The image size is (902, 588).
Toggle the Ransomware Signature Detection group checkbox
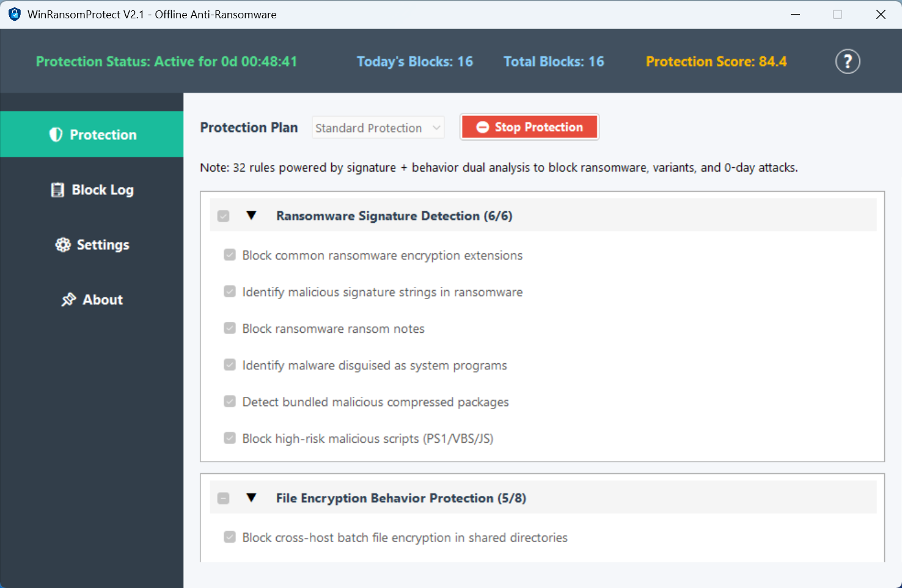coord(224,216)
